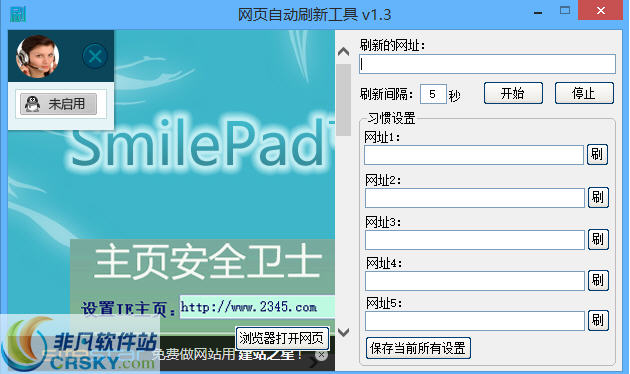This screenshot has width=630, height=374.
Task: Click the 习惯设置 group label
Action: [x=391, y=119]
